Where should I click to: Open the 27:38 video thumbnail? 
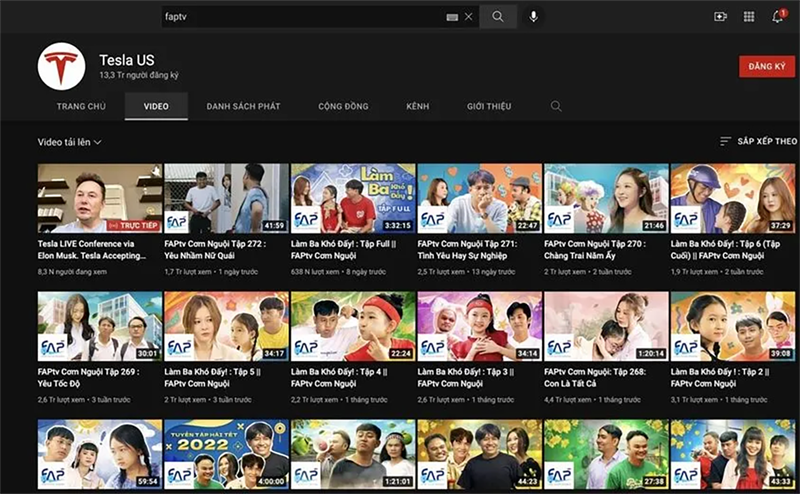(x=606, y=454)
